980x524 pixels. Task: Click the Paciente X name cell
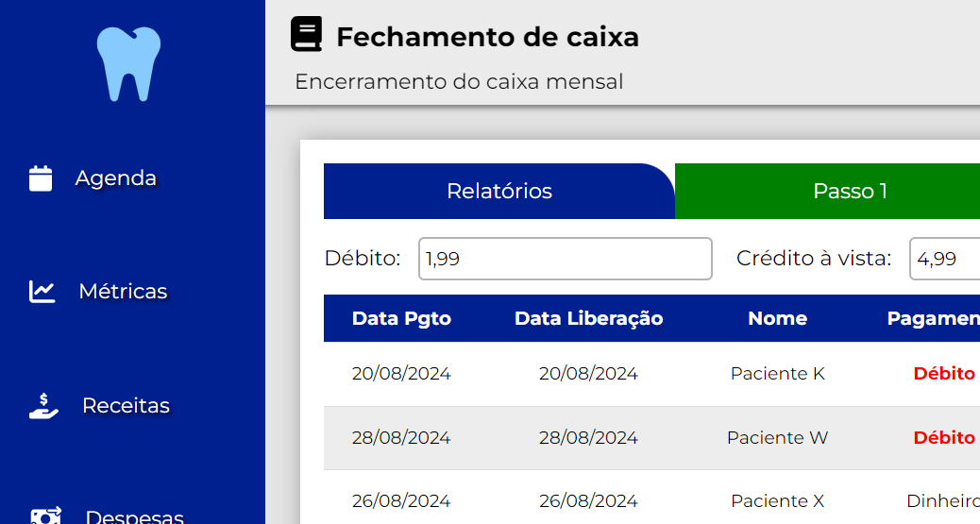coord(777,501)
